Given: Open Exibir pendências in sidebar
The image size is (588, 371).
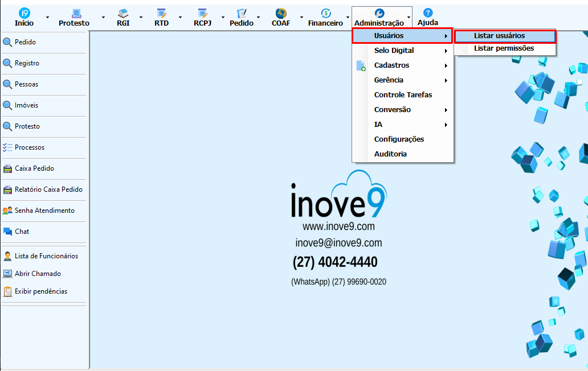Looking at the screenshot, I should point(40,291).
